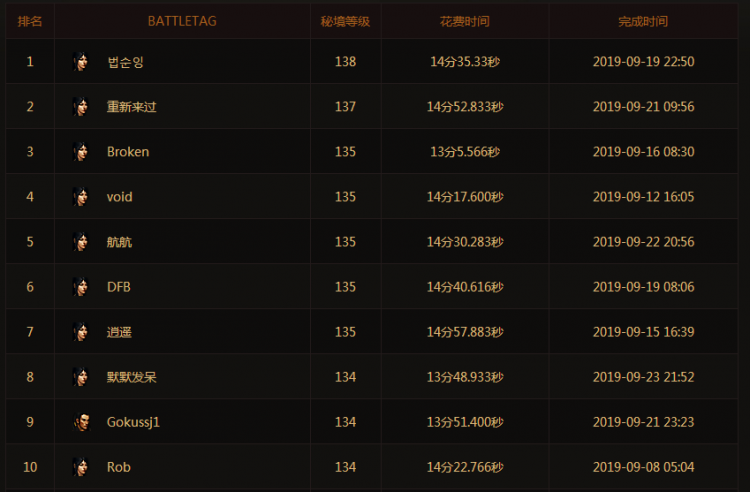The image size is (750, 492).
Task: Click the avatar icon next to Gokussj1
Action: tap(81, 422)
